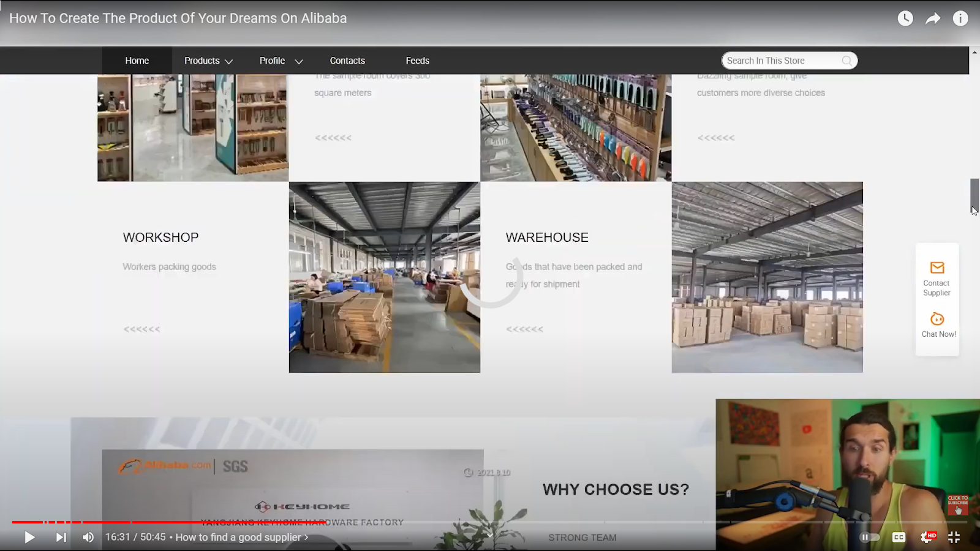Click the arrows under 'square meters' text
The height and width of the screenshot is (551, 980).
click(x=333, y=138)
